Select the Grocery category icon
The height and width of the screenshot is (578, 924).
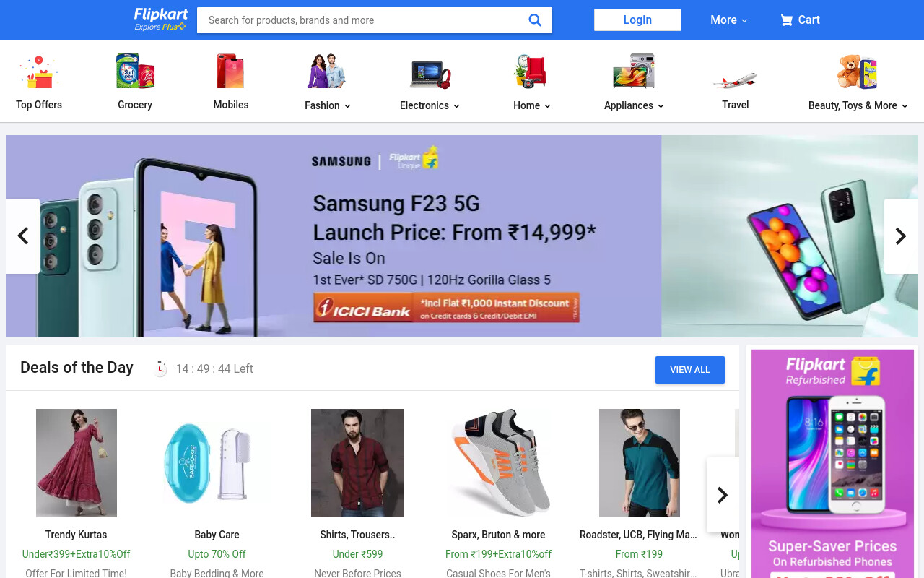click(135, 72)
